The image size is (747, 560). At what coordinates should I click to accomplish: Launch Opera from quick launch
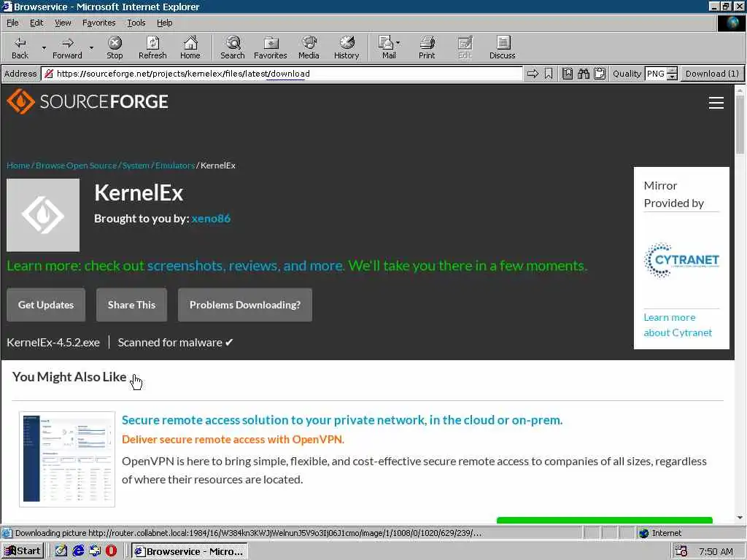(x=111, y=551)
